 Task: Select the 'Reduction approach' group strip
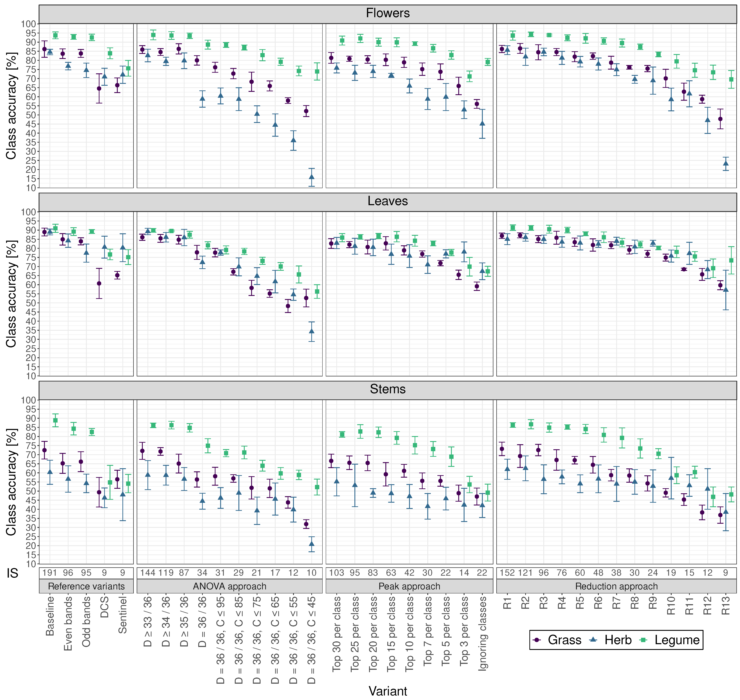click(617, 586)
